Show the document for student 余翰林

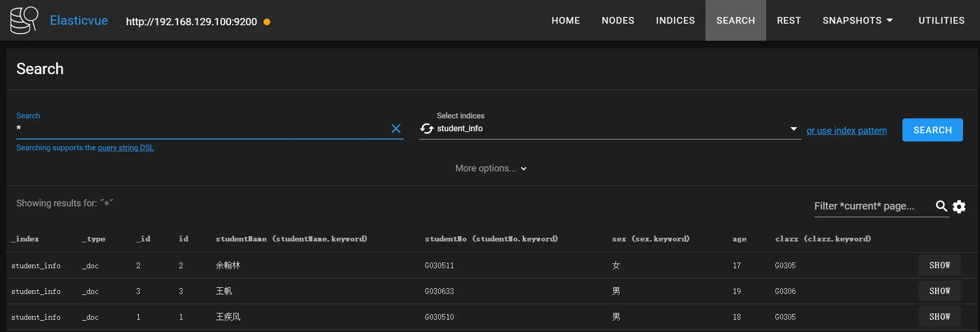(x=939, y=266)
